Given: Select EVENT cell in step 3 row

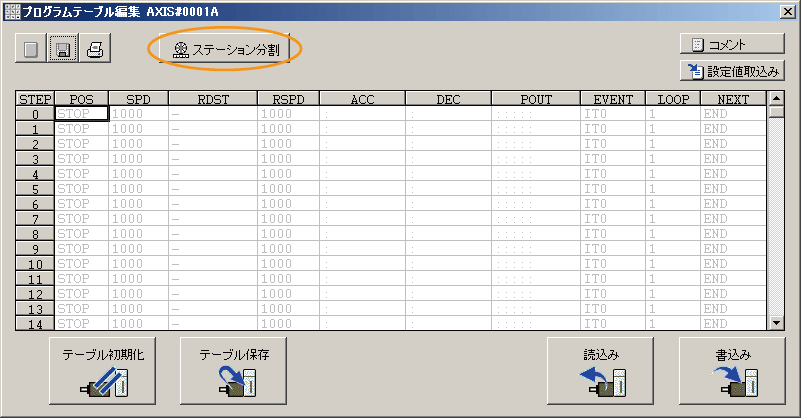Looking at the screenshot, I should point(612,159).
